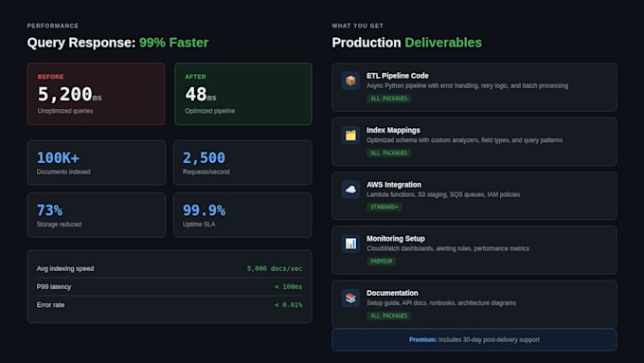
Task: Click the 2,500 requests/second value
Action: click(204, 158)
